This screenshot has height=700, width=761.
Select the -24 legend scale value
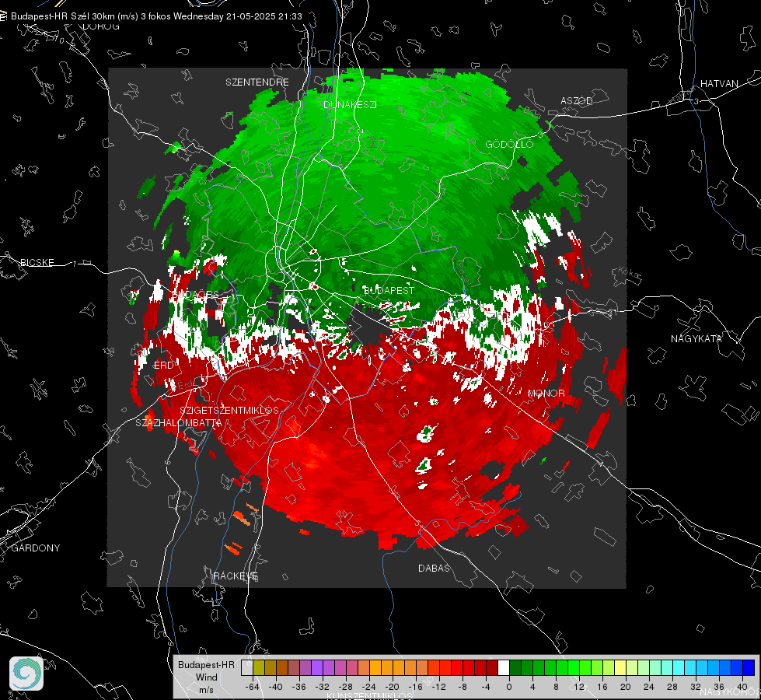(369, 687)
